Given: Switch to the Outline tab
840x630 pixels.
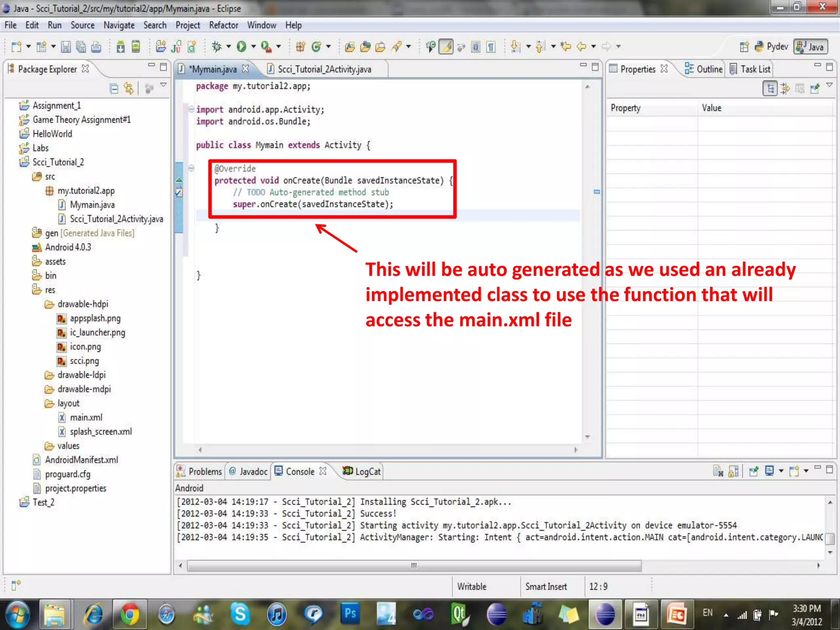Looking at the screenshot, I should (x=703, y=69).
